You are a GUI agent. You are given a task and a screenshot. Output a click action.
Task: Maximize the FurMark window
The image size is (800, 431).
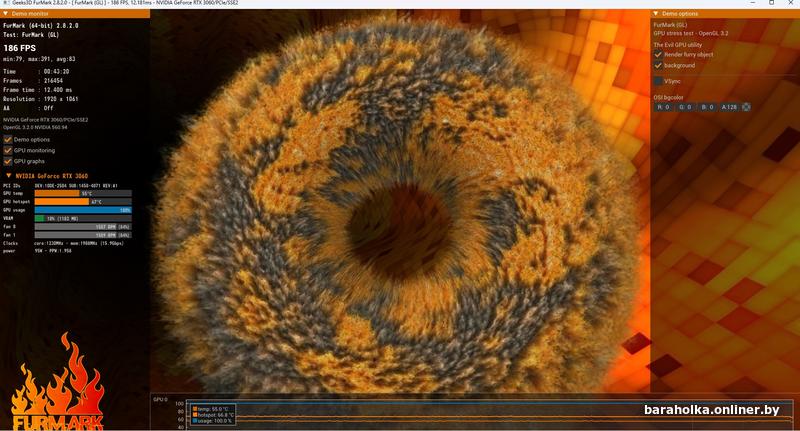point(771,3)
